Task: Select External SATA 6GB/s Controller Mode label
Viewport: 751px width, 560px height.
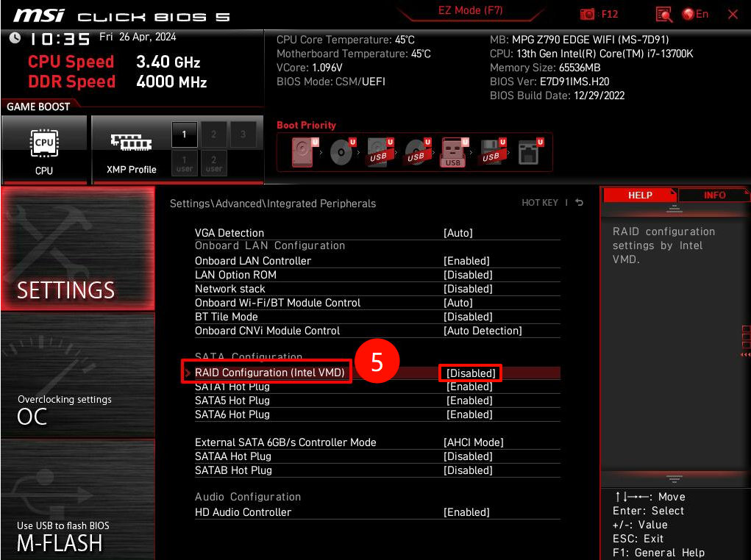Action: click(x=285, y=442)
